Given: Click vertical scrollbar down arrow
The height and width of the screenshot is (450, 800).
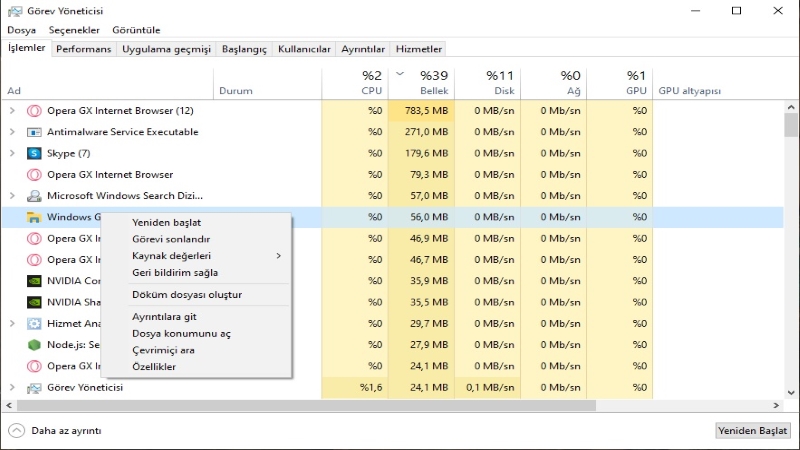Looking at the screenshot, I should tap(791, 392).
